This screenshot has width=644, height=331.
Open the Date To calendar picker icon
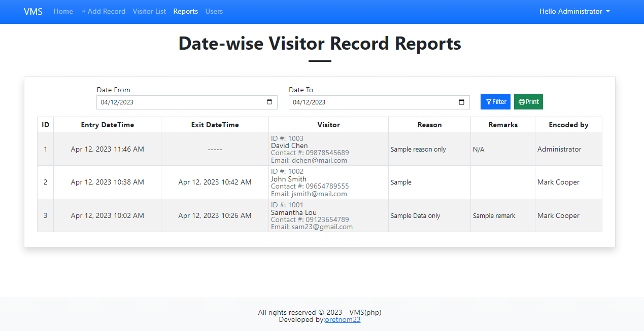[x=461, y=102]
